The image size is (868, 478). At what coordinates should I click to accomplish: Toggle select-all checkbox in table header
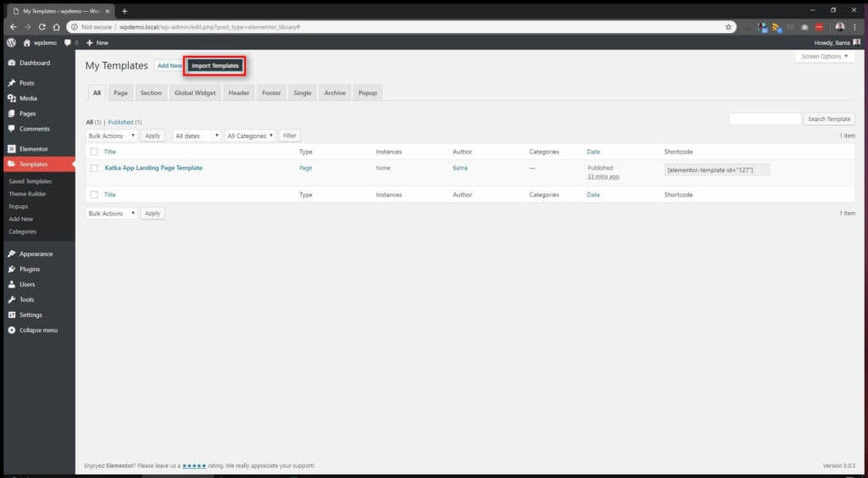(94, 152)
